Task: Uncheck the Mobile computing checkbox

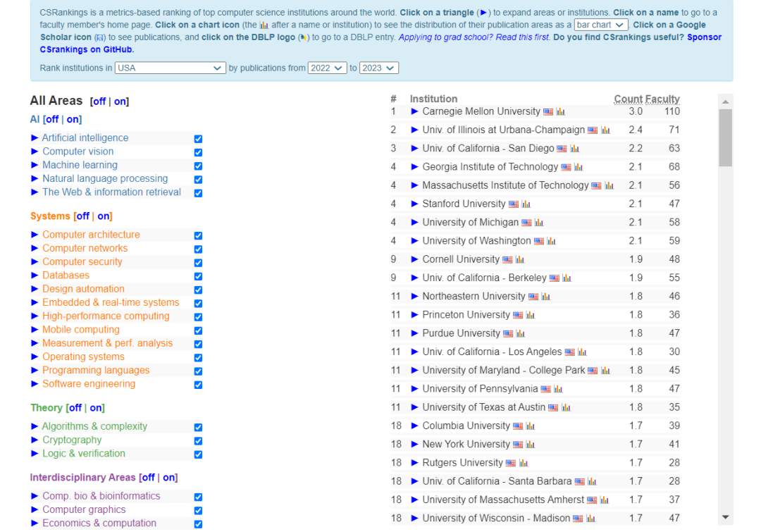Action: (x=198, y=330)
